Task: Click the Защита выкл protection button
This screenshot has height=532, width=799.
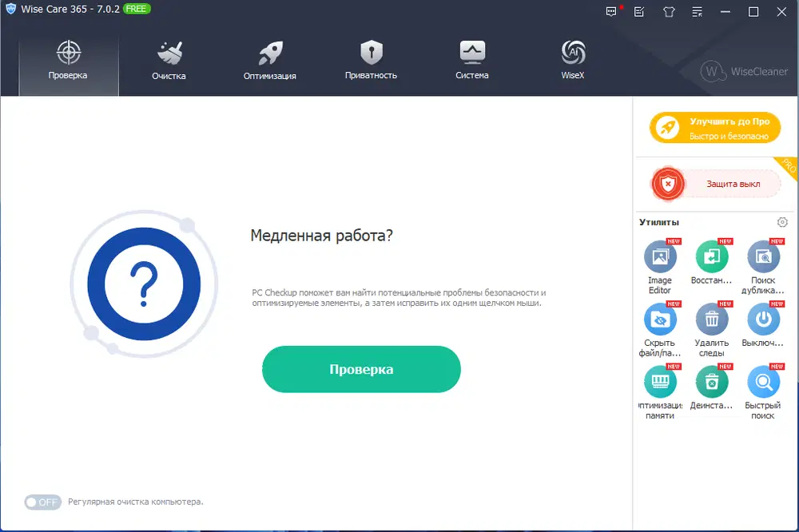Action: (715, 184)
